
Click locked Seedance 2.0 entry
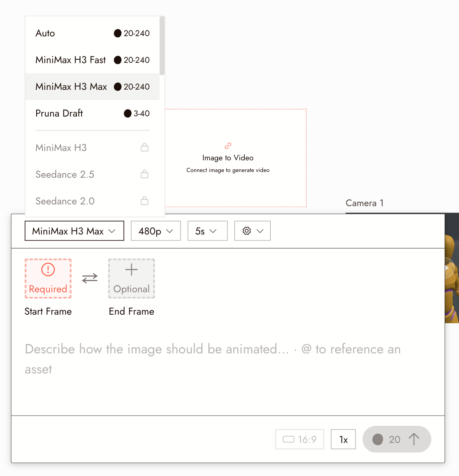(x=92, y=201)
